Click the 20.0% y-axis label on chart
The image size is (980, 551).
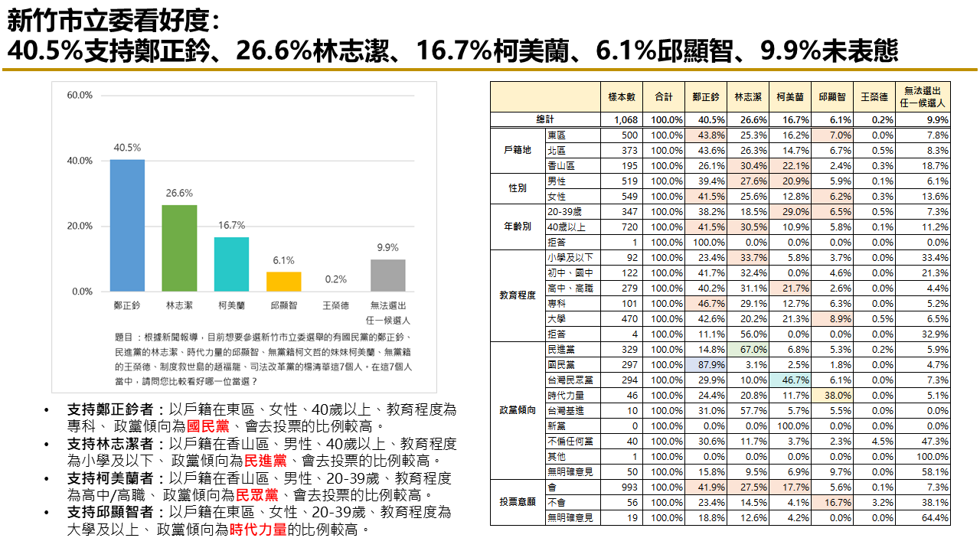click(x=80, y=226)
